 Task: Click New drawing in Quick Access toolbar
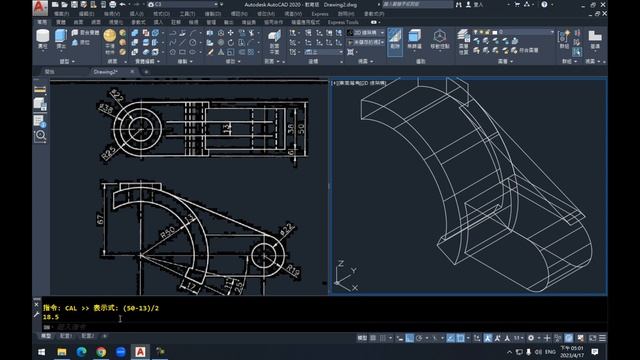(55, 4)
